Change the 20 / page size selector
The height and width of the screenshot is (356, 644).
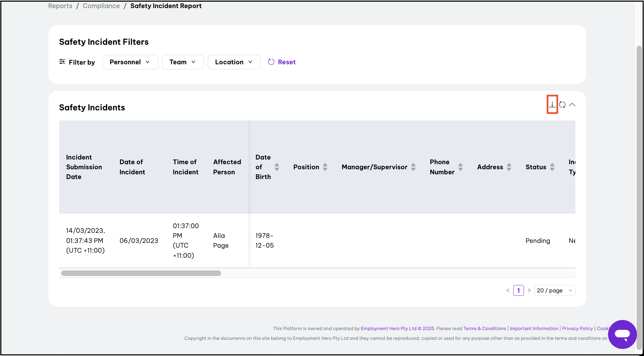coord(555,290)
